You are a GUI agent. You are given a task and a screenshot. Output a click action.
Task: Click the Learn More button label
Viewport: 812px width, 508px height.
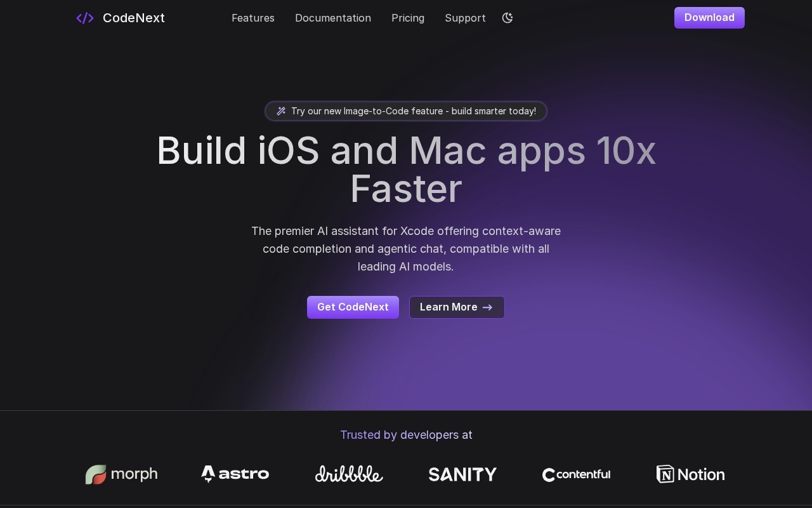pyautogui.click(x=449, y=307)
